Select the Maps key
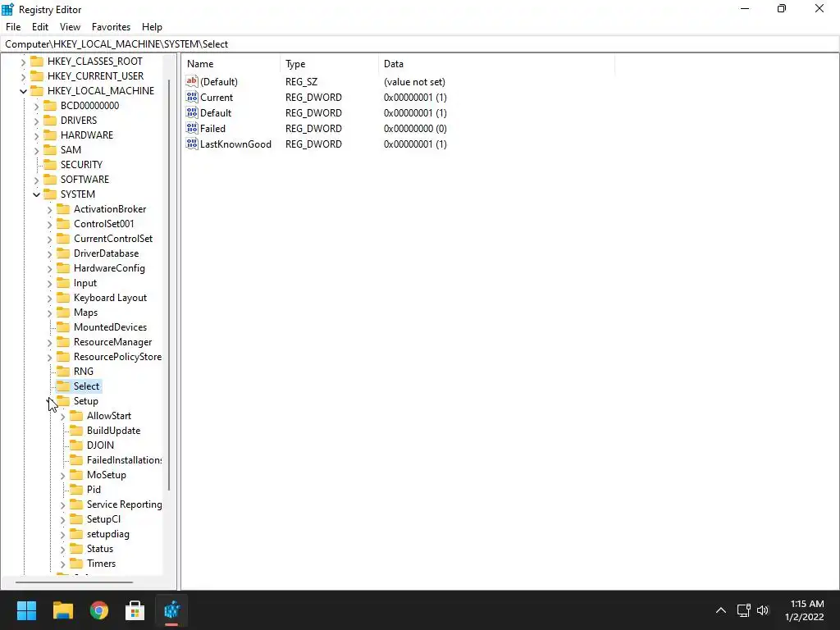 [85, 313]
